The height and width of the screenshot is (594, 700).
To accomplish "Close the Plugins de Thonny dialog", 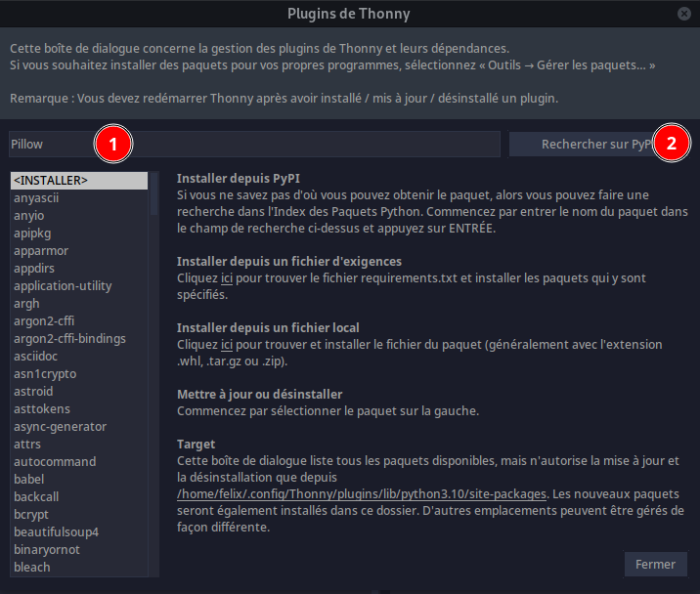I will [x=683, y=14].
